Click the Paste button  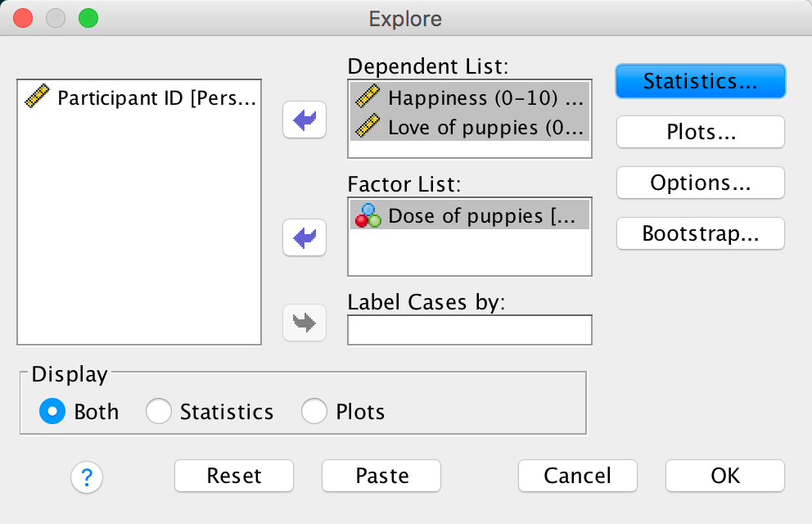(381, 475)
